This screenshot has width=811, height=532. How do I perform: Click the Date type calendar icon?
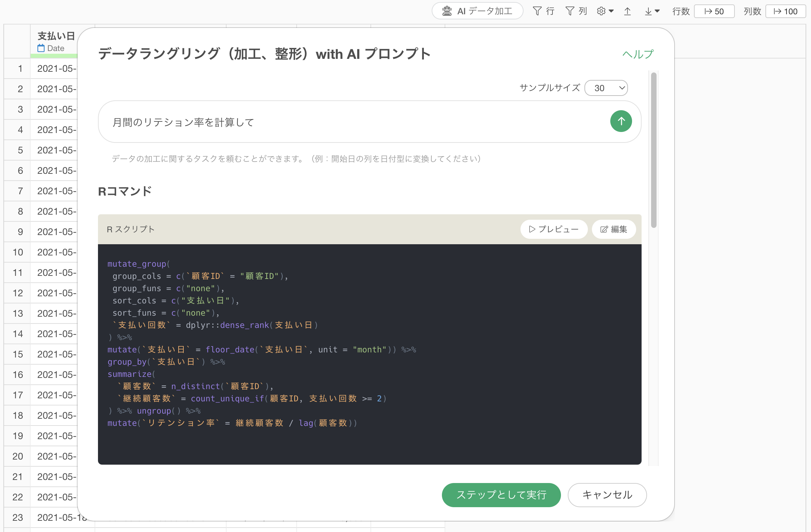point(41,48)
